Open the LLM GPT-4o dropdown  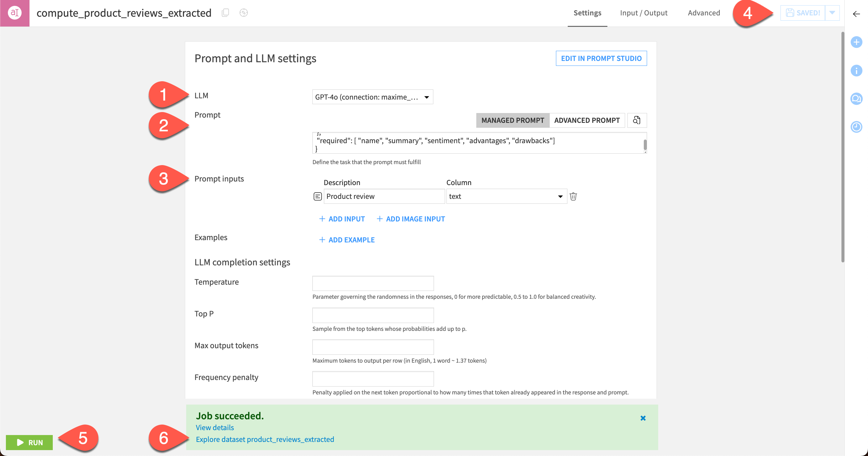pos(372,97)
